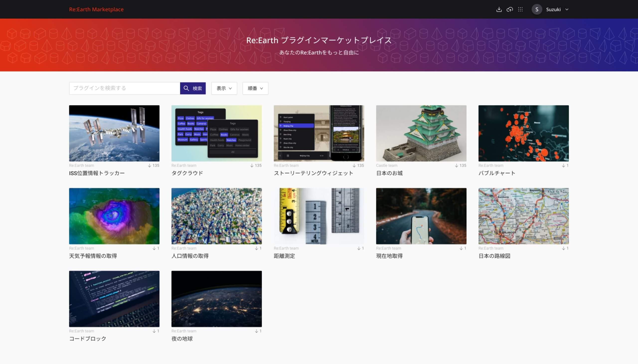Click the バブルチャート title
This screenshot has height=364, width=638.
coord(497,173)
